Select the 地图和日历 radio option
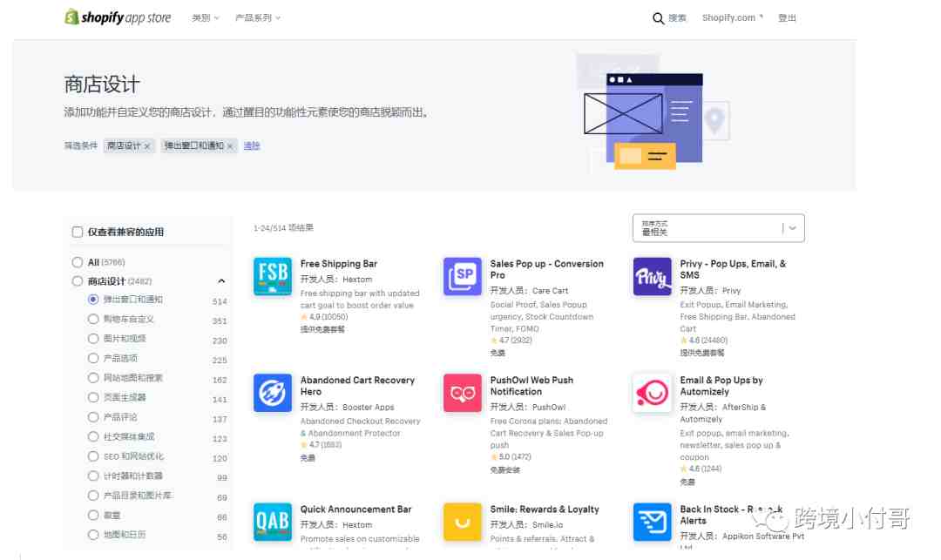This screenshot has width=941, height=560. click(93, 535)
